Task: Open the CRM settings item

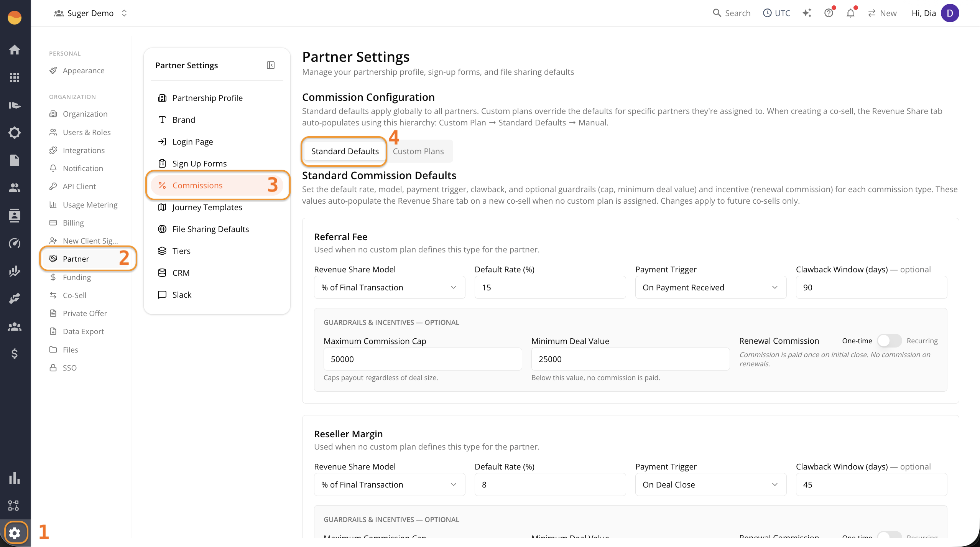Action: point(217,273)
